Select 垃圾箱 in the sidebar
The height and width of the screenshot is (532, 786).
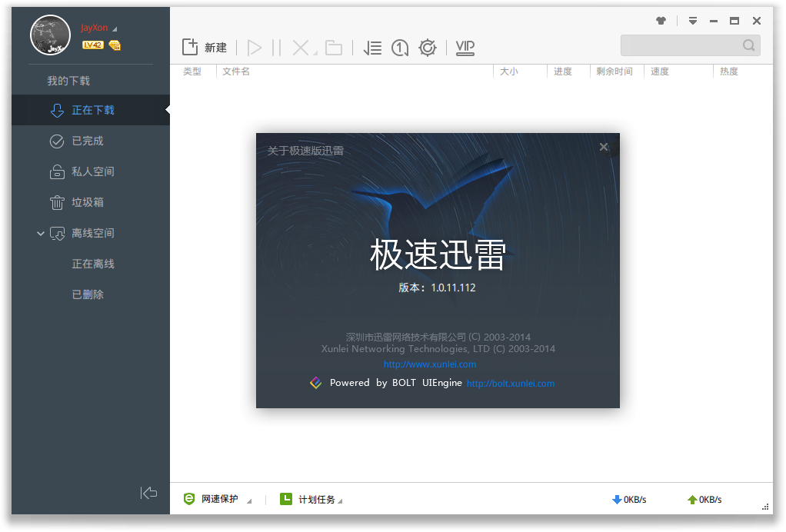91,202
